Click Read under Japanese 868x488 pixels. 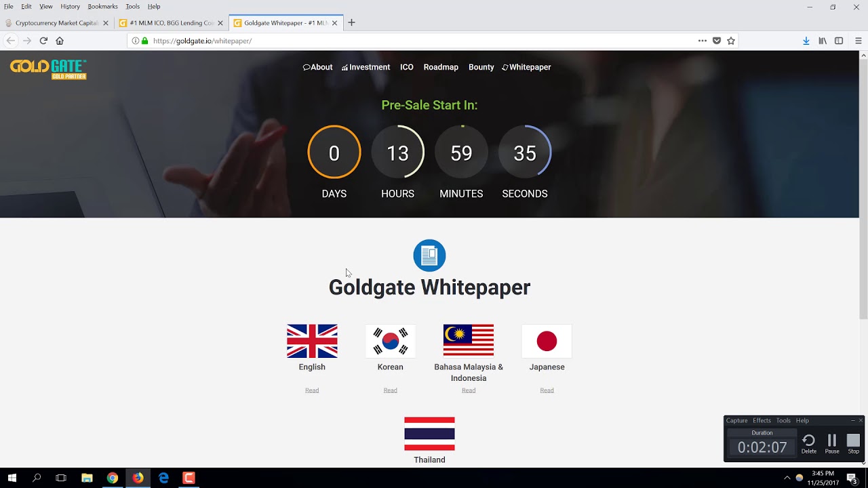point(547,390)
